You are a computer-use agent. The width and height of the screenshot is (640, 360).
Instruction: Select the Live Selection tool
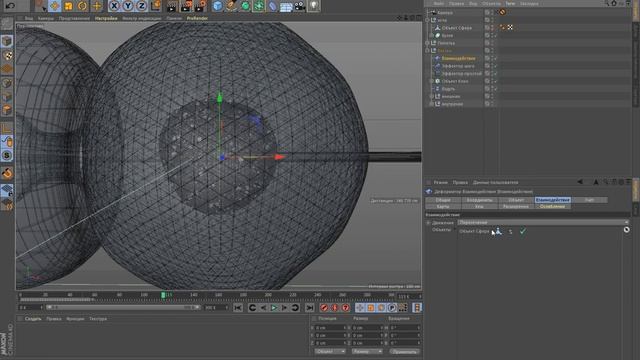click(40, 6)
